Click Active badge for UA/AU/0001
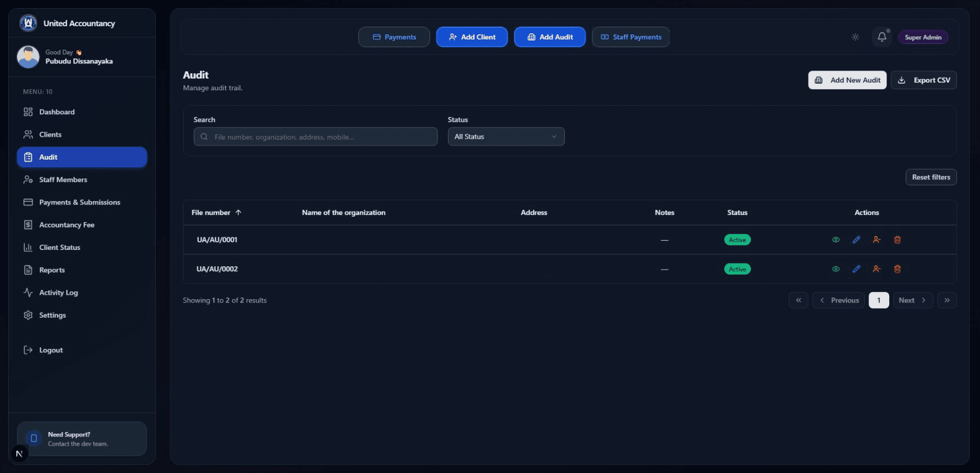980x473 pixels. coord(737,240)
